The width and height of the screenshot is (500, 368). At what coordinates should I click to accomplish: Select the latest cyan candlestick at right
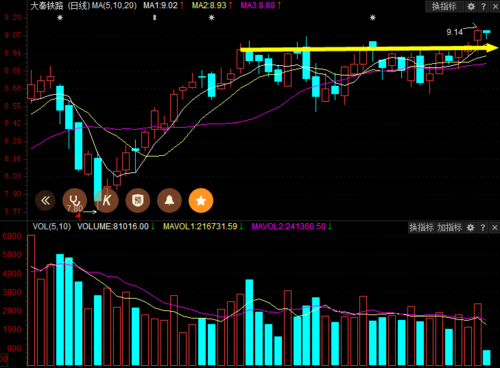(x=487, y=34)
